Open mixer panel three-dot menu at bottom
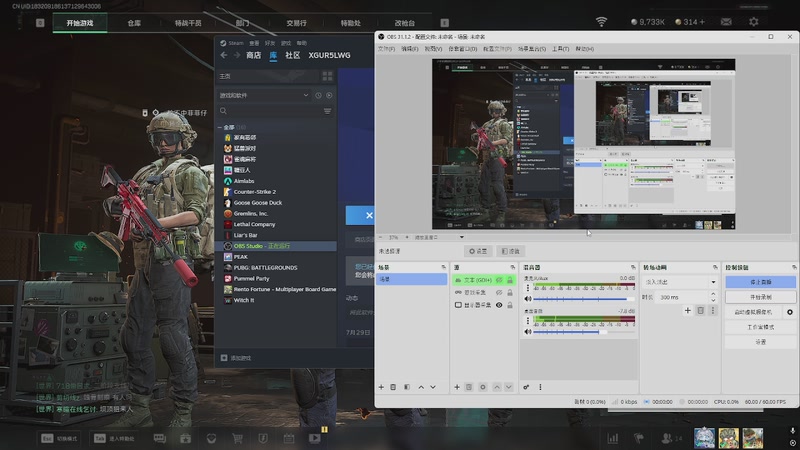 click(540, 387)
